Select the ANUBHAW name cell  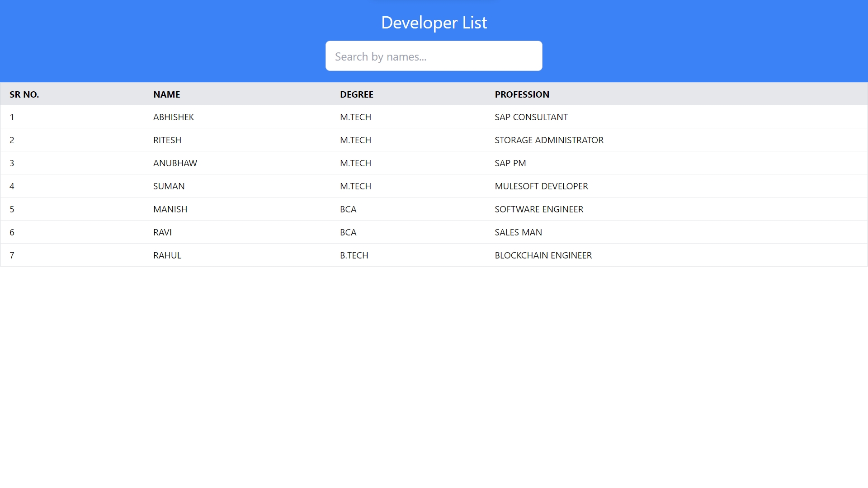175,163
